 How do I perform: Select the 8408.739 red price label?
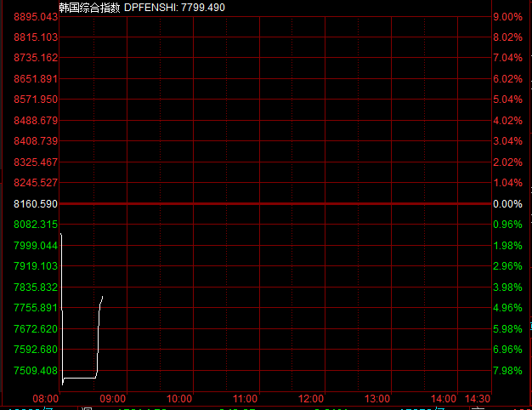click(x=36, y=141)
